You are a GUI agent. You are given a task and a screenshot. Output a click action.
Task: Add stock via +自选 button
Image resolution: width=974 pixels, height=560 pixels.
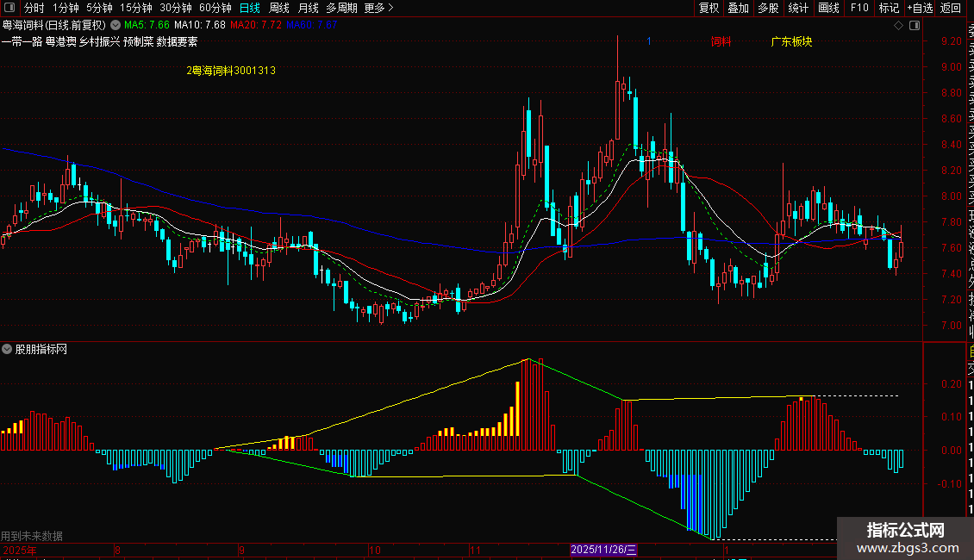920,8
